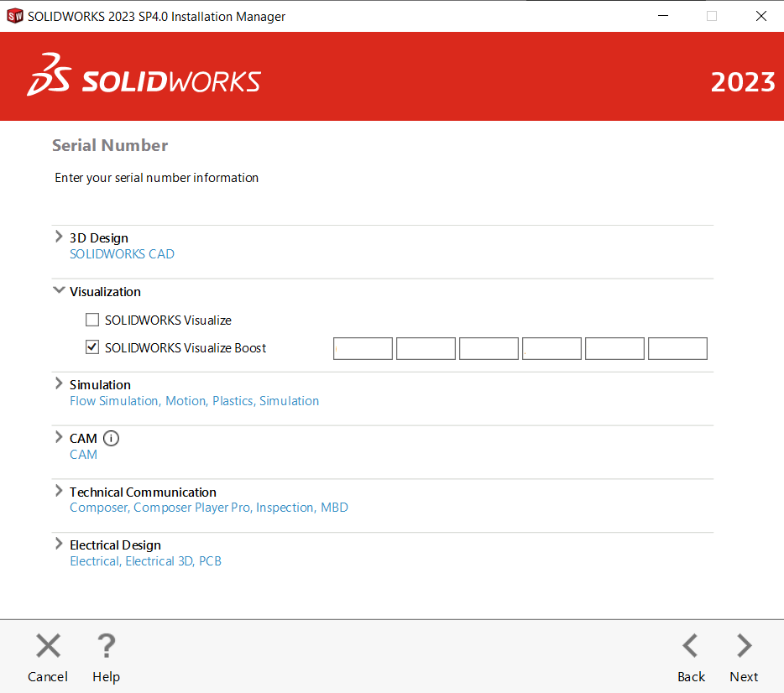Expand the Technical Communication section
Image resolution: width=784 pixels, height=693 pixels.
point(59,492)
